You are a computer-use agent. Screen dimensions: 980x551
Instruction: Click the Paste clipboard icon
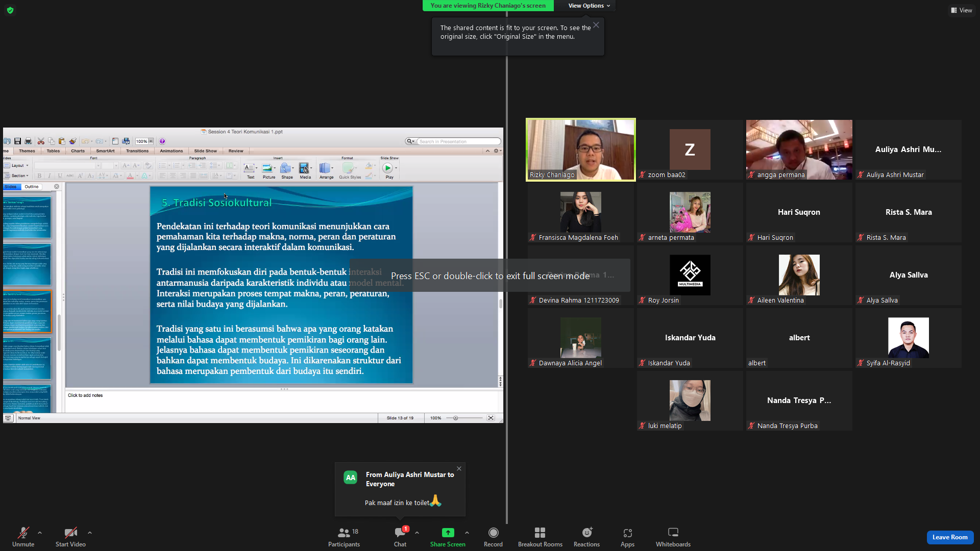pyautogui.click(x=62, y=141)
